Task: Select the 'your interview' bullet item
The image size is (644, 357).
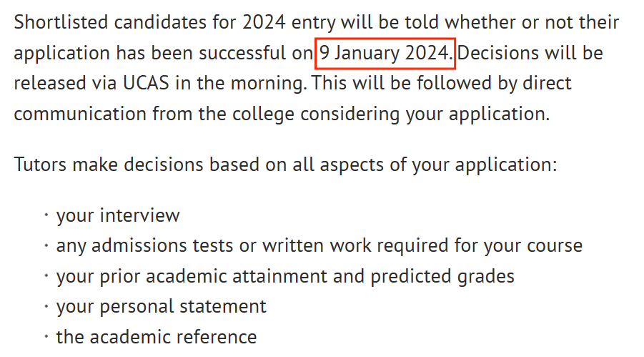Action: [118, 215]
